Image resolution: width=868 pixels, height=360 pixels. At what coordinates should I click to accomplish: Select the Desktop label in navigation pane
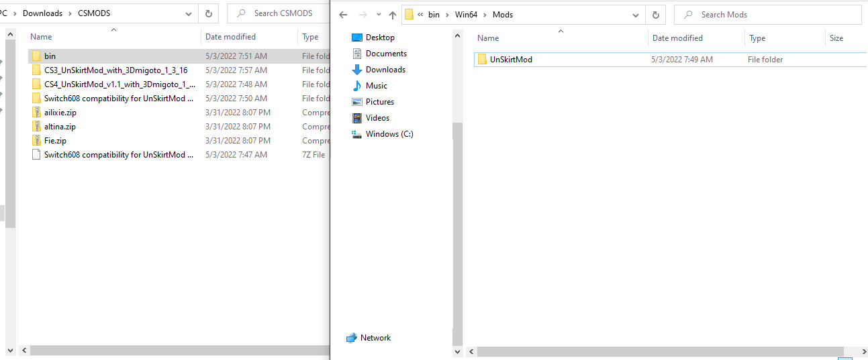point(380,38)
